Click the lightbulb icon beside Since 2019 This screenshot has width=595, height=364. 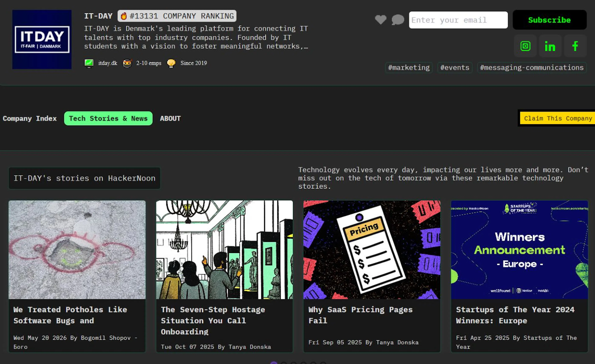(171, 63)
